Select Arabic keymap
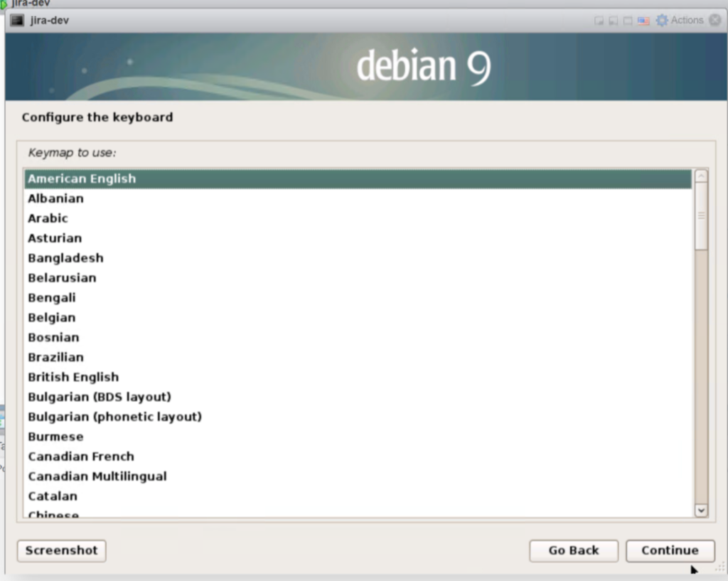The image size is (728, 581). 358,218
